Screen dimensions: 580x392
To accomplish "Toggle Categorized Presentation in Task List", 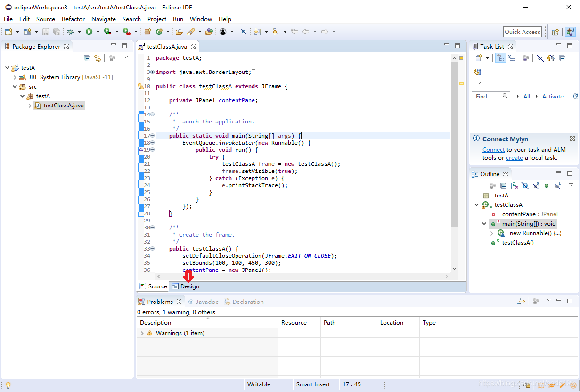I will (500, 57).
